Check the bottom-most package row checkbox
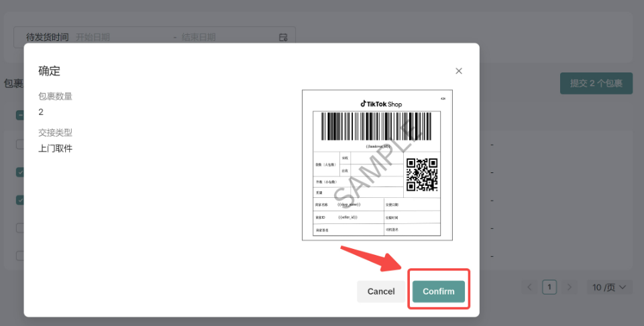This screenshot has width=644, height=326. tap(20, 256)
